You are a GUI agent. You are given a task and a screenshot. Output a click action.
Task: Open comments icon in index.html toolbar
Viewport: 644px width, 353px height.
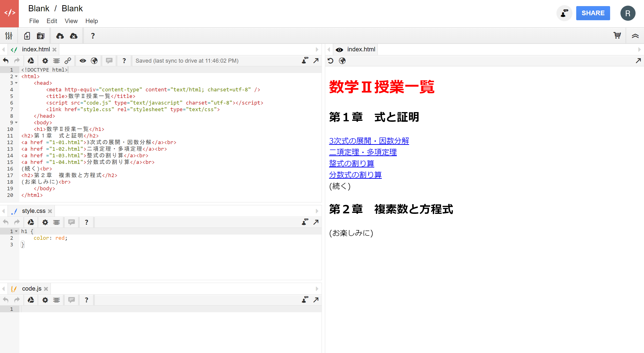click(109, 61)
